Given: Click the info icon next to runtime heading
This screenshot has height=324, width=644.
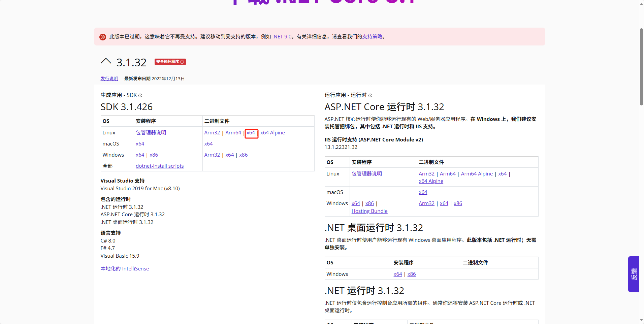Looking at the screenshot, I should (x=370, y=96).
